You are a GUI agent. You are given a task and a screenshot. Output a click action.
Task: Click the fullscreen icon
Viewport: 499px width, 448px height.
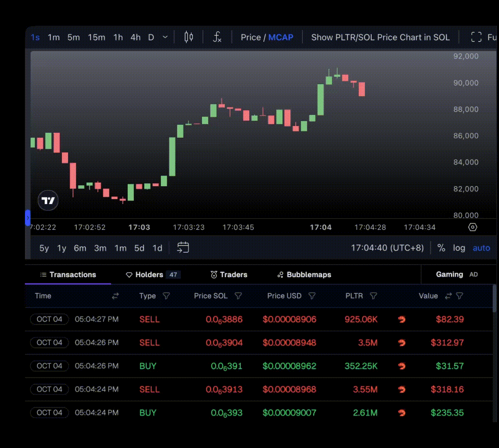coord(476,37)
